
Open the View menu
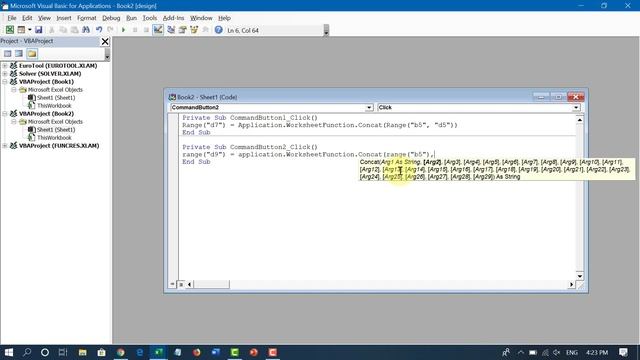[x=44, y=18]
